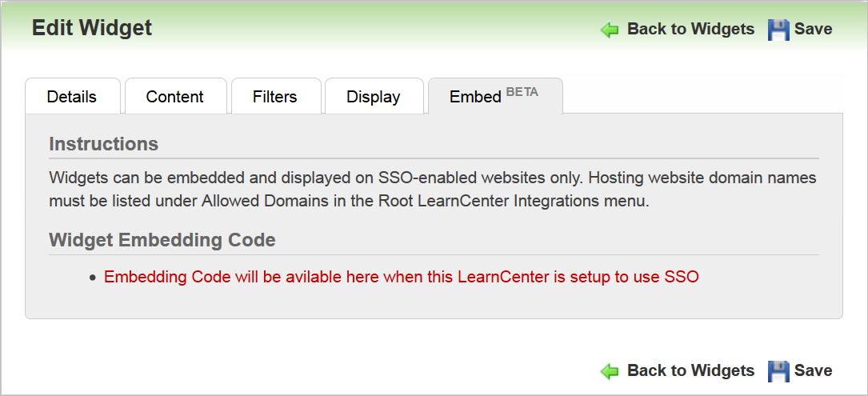Click the bottom Back to Widgets link text
The width and height of the screenshot is (868, 396).
point(690,370)
